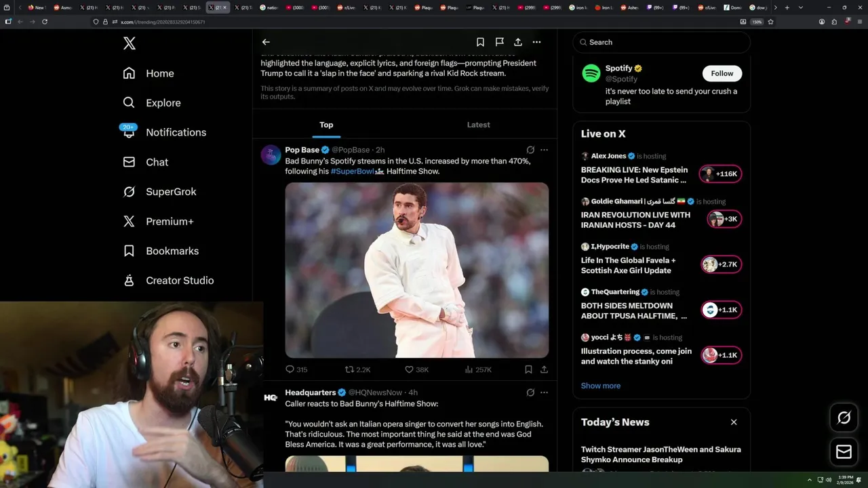
Task: Click the Search input field
Action: [x=662, y=42]
